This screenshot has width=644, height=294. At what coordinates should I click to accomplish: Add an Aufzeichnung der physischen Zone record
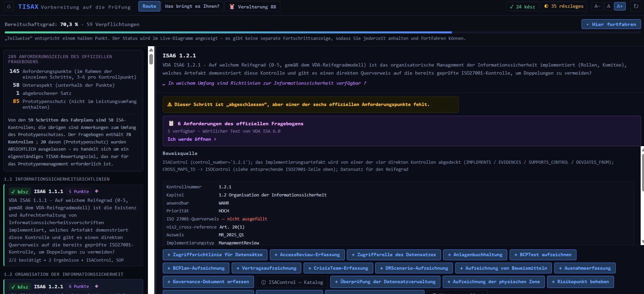pos(494,282)
